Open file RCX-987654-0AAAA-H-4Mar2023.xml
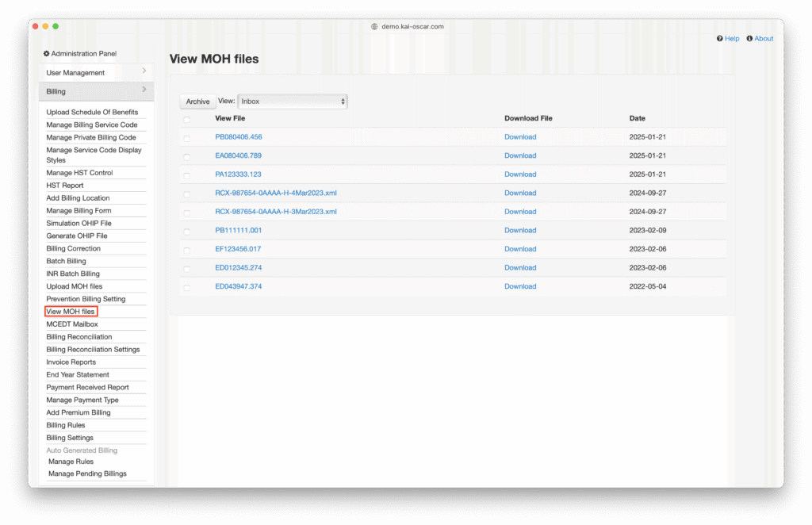Viewport: 812px width, 525px height. pos(276,193)
